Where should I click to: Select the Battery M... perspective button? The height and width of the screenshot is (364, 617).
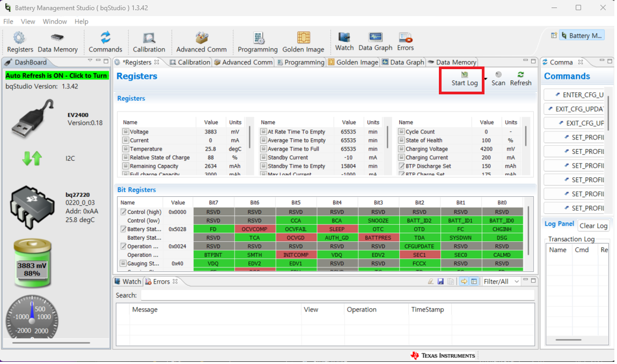pyautogui.click(x=582, y=35)
